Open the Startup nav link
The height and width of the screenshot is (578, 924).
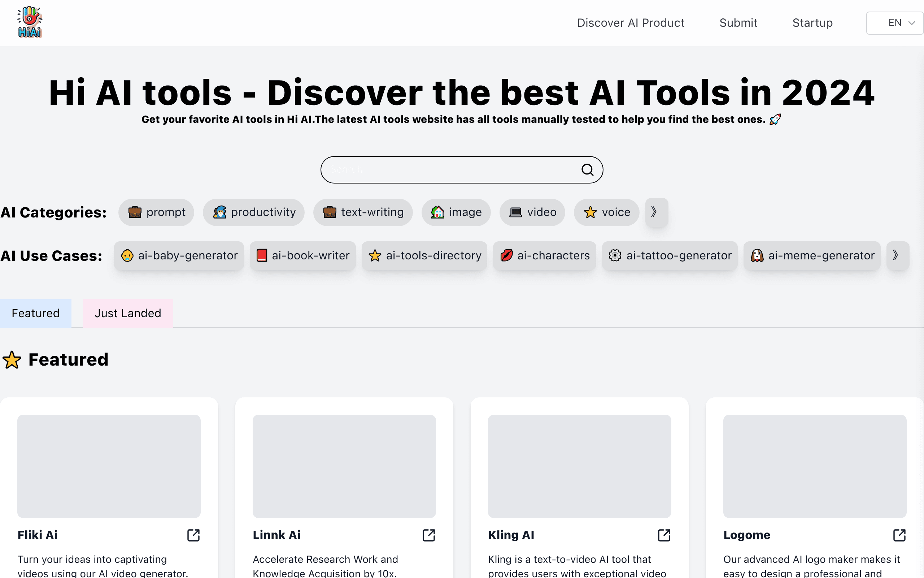812,23
